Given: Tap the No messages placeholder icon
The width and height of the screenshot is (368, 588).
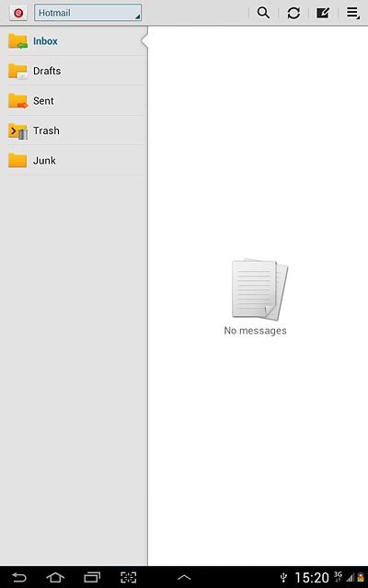Looking at the screenshot, I should 259,288.
